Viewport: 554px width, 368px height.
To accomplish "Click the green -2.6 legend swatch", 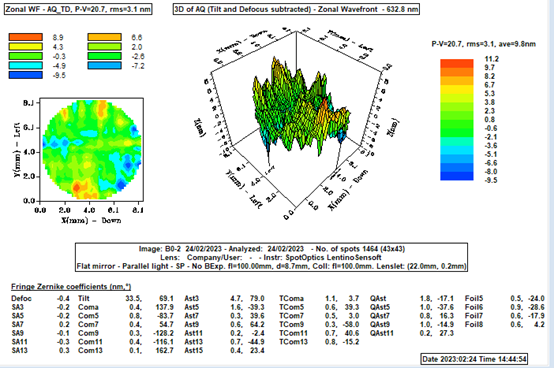I will (x=105, y=56).
